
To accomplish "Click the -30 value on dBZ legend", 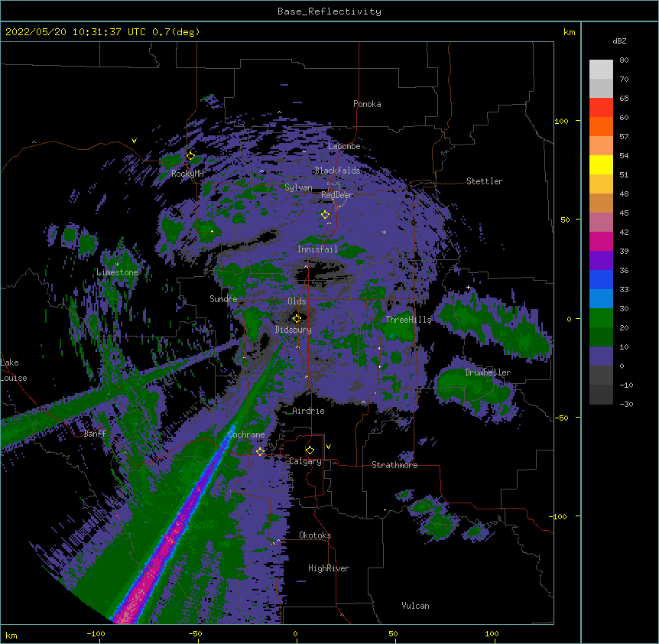I will (x=626, y=405).
